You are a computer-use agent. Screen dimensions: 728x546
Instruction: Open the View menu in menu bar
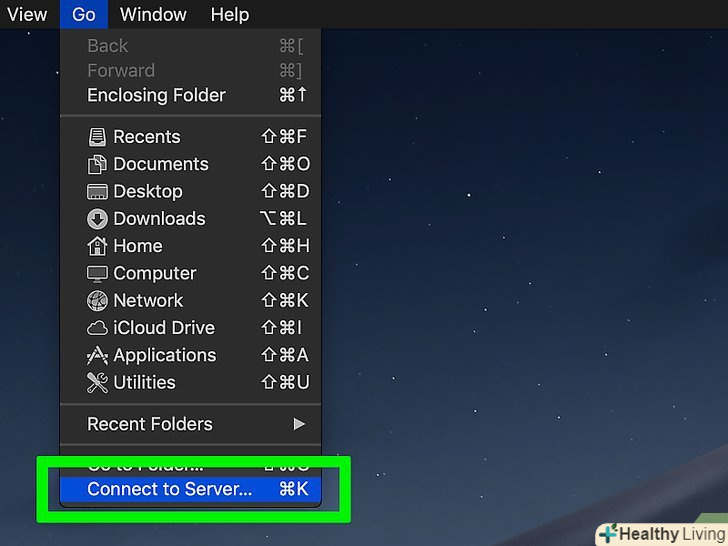click(x=27, y=14)
